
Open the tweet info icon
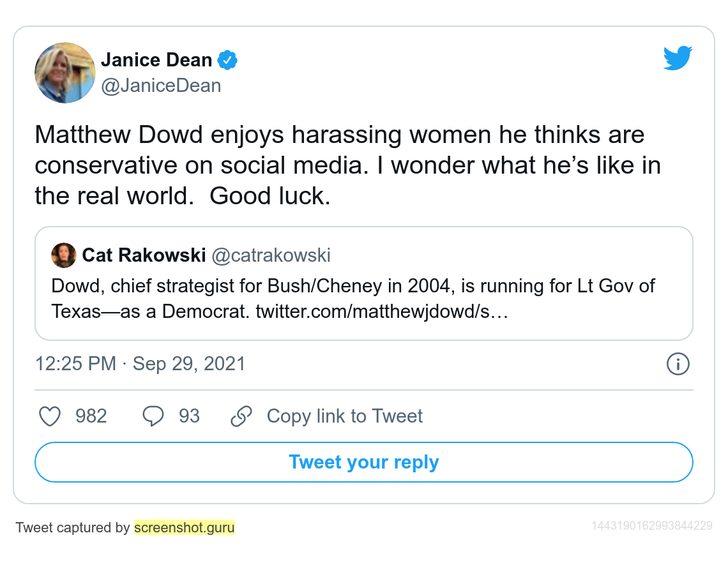(x=678, y=364)
